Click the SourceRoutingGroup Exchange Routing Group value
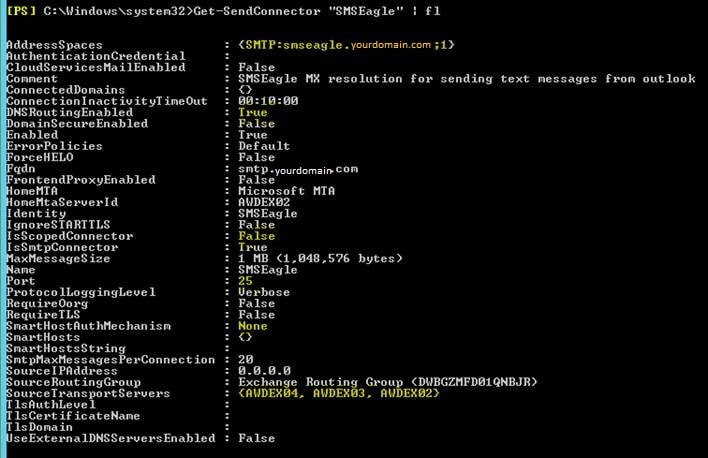Viewport: 708px width, 458px height. [x=388, y=382]
